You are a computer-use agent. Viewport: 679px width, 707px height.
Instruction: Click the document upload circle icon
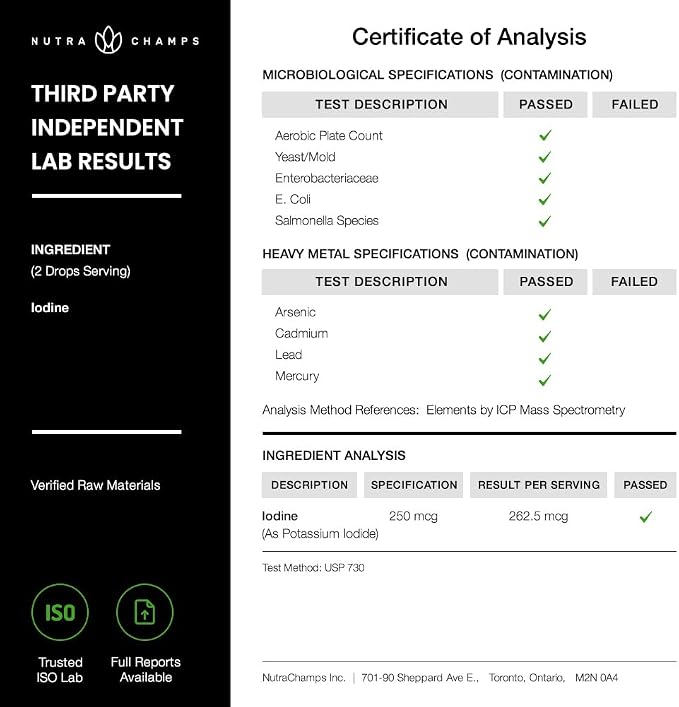pyautogui.click(x=145, y=612)
